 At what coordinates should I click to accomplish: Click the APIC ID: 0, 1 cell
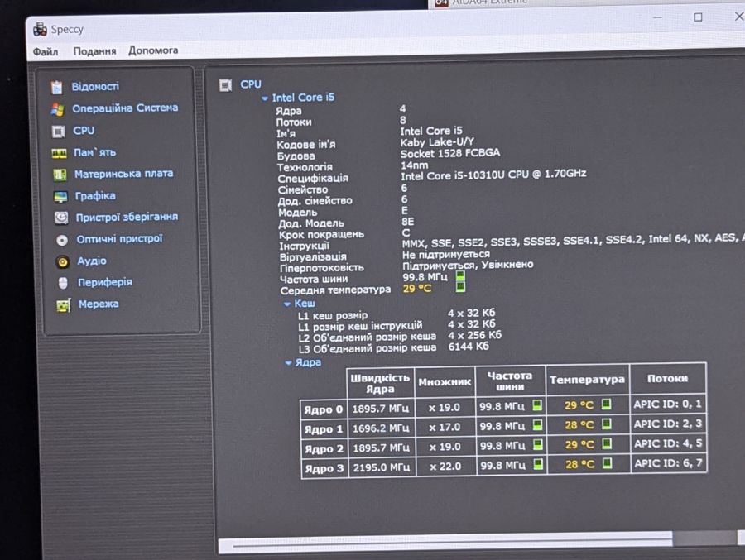(667, 404)
